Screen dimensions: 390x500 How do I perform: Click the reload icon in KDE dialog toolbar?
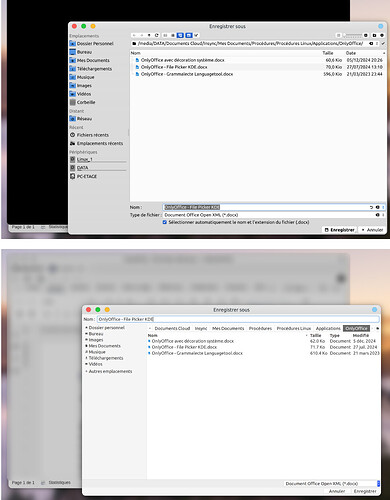click(157, 35)
